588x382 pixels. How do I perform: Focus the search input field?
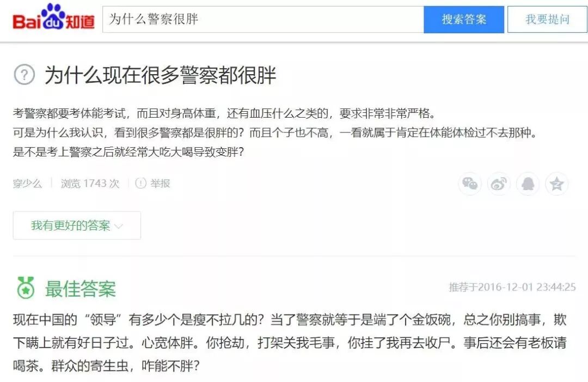(263, 20)
